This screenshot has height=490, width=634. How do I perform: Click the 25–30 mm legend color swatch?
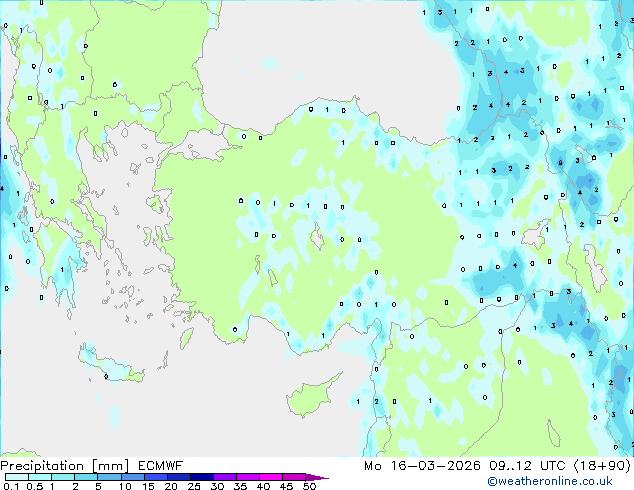click(202, 477)
